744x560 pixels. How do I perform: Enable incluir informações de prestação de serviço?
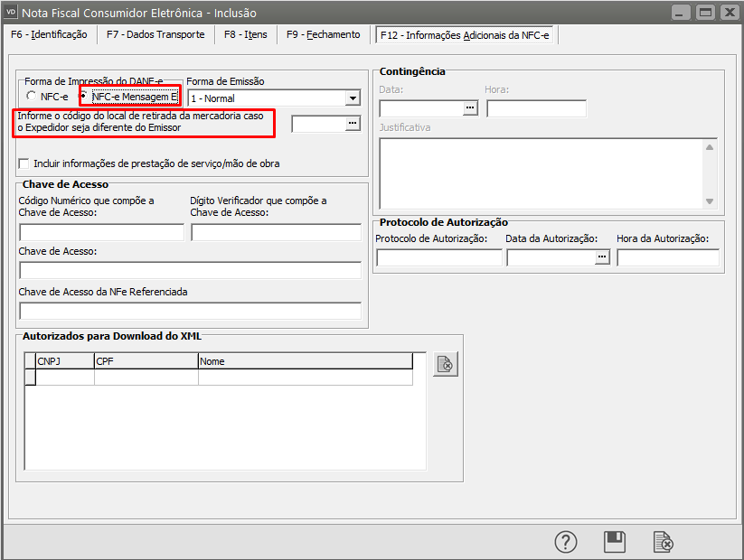pyautogui.click(x=24, y=163)
